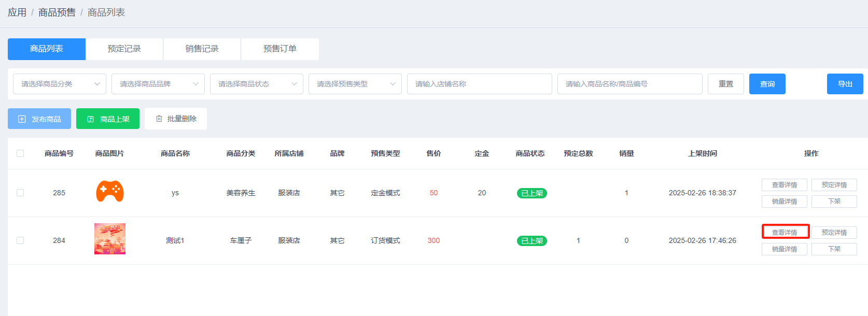Image resolution: width=868 pixels, height=316 pixels.
Task: Click 下架 for product 285
Action: click(x=834, y=202)
